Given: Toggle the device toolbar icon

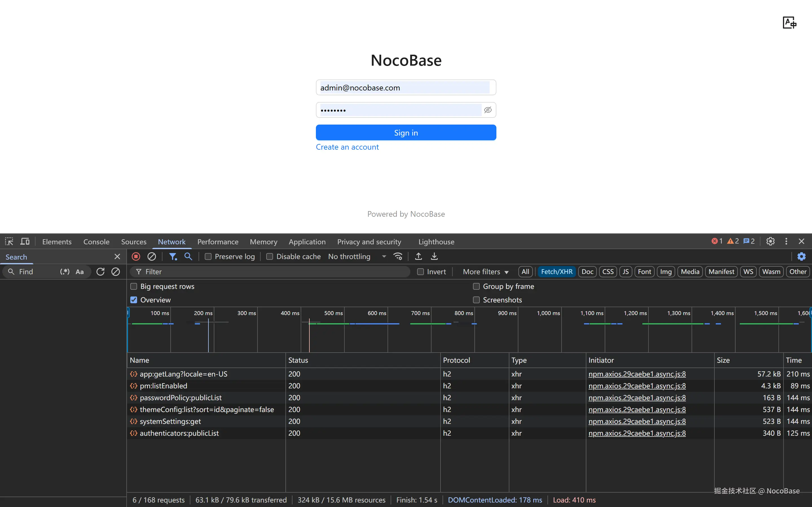Looking at the screenshot, I should pyautogui.click(x=25, y=242).
